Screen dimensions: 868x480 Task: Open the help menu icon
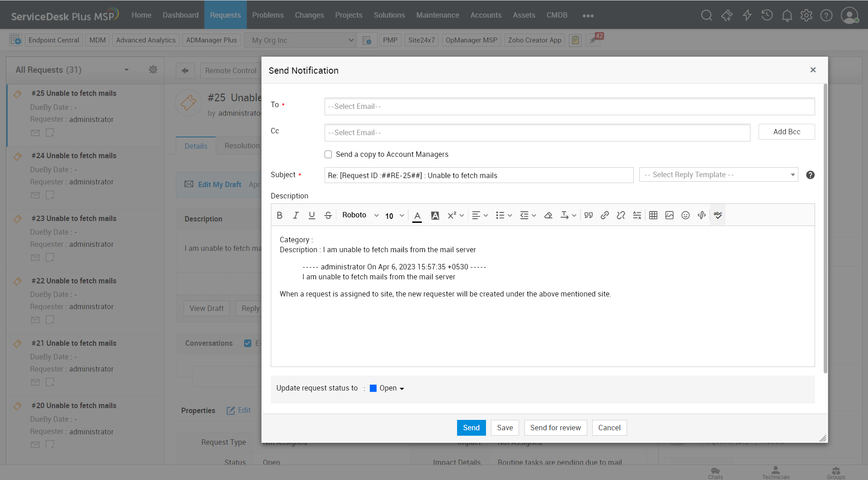826,15
